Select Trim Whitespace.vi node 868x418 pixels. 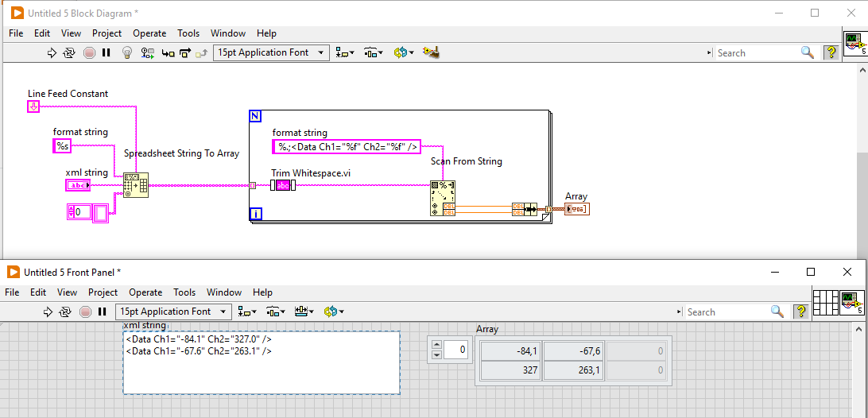pos(283,185)
